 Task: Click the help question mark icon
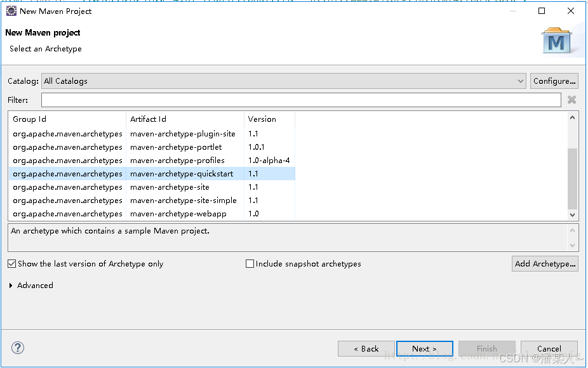tap(18, 348)
